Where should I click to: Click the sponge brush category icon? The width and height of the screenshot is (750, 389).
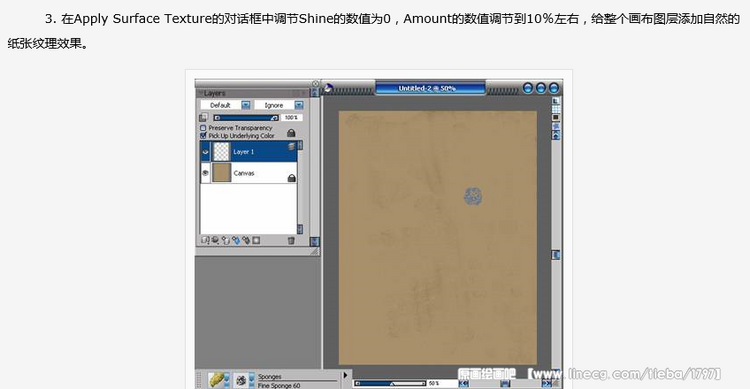click(x=216, y=380)
